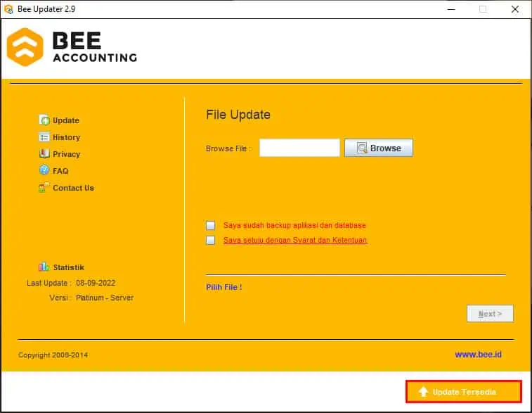Click the green Update icon in sidebar
532x413 pixels.
(x=44, y=120)
